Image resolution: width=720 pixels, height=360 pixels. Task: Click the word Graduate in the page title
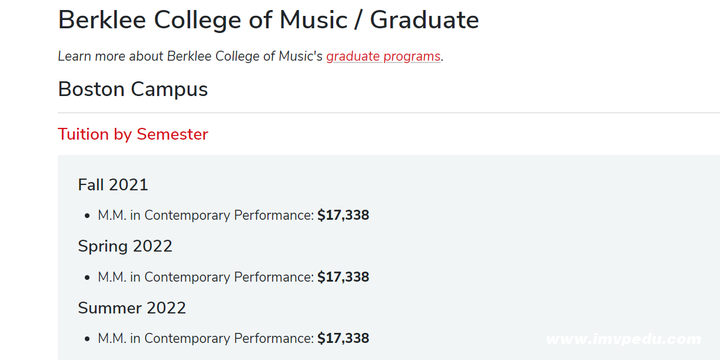coord(424,20)
